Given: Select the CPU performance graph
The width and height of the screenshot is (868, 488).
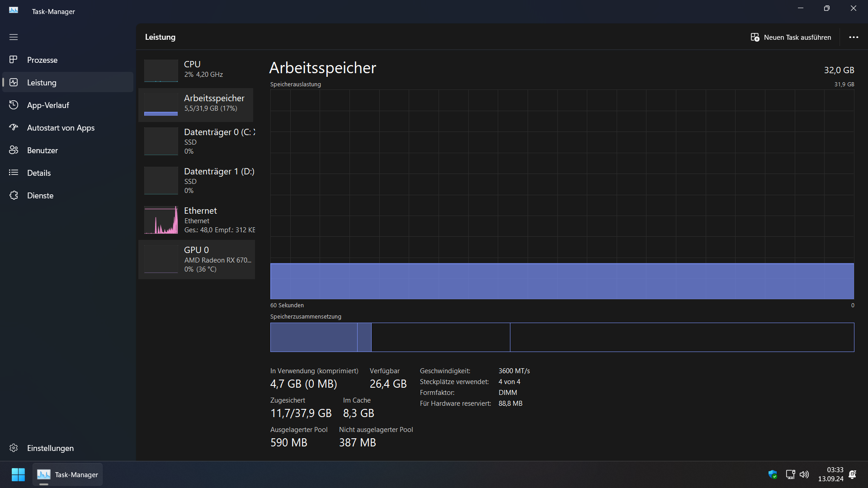Looking at the screenshot, I should (197, 70).
